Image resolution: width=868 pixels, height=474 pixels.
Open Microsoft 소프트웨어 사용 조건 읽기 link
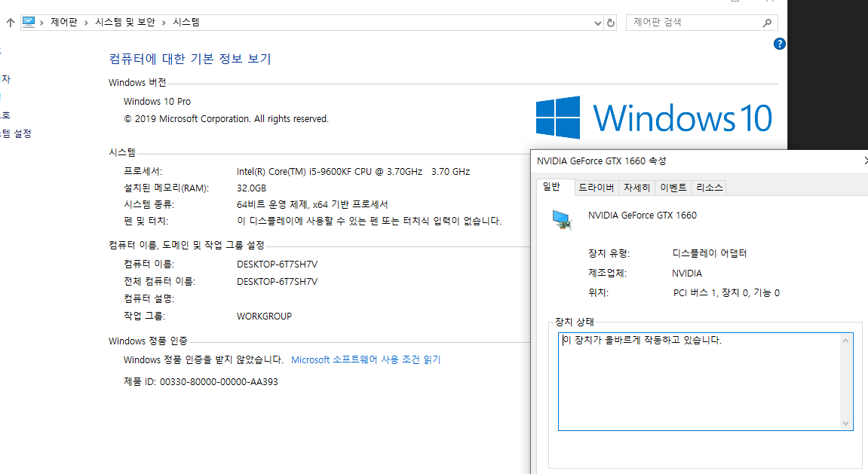click(x=366, y=360)
